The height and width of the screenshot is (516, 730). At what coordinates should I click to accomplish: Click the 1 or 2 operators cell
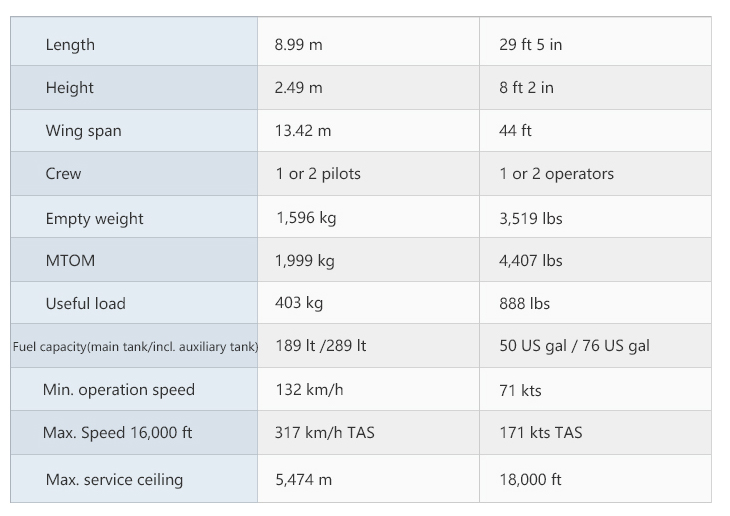click(x=556, y=174)
